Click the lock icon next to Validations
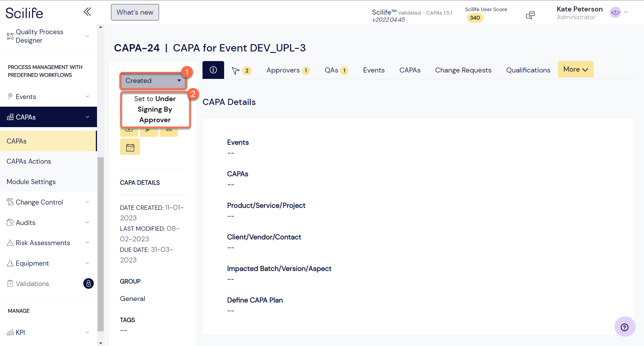The width and height of the screenshot is (644, 346). coord(89,283)
